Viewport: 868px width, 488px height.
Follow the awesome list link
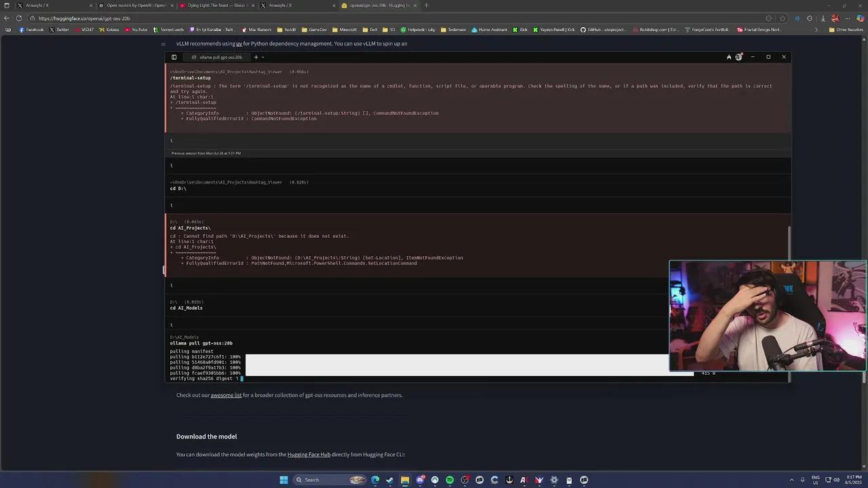click(226, 395)
